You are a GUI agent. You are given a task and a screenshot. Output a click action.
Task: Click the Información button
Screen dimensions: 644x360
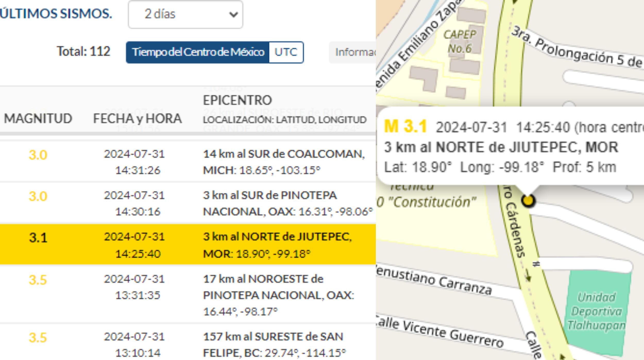point(353,52)
